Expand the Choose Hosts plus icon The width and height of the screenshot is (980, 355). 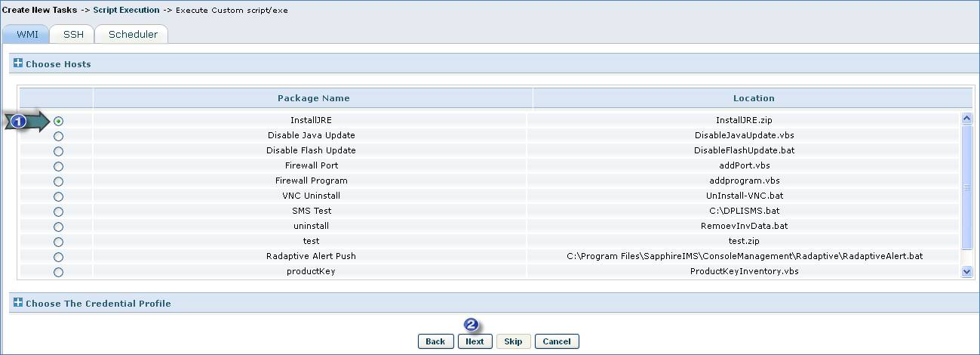coord(18,63)
